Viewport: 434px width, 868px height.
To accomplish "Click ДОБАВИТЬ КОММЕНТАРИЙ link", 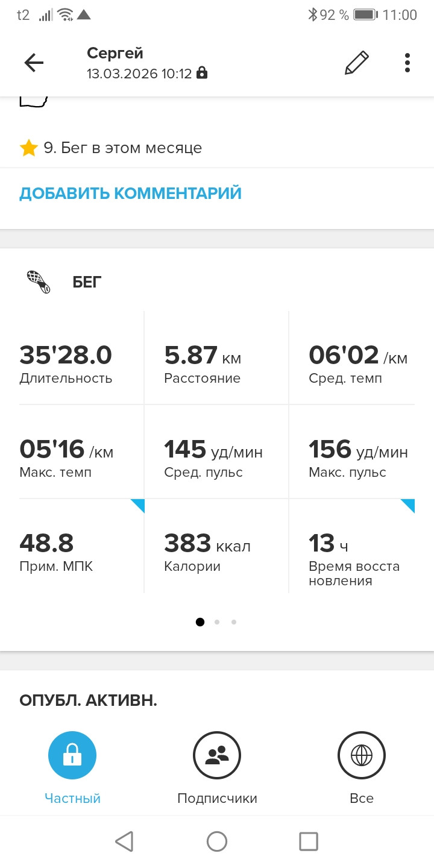I will (130, 193).
